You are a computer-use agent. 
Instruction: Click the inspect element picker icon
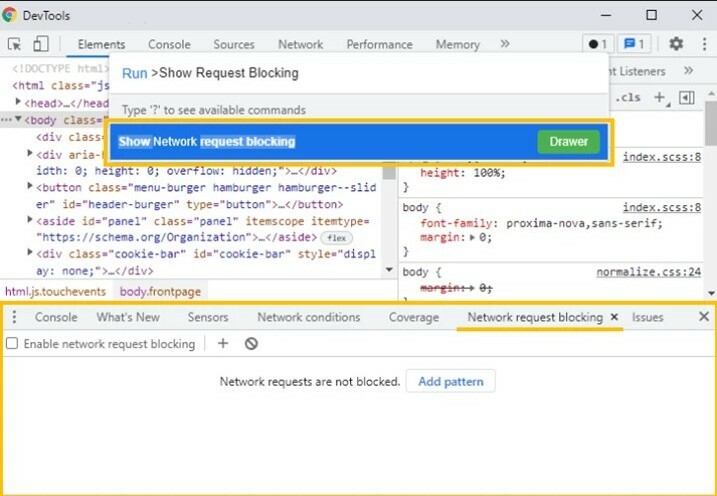pos(15,44)
